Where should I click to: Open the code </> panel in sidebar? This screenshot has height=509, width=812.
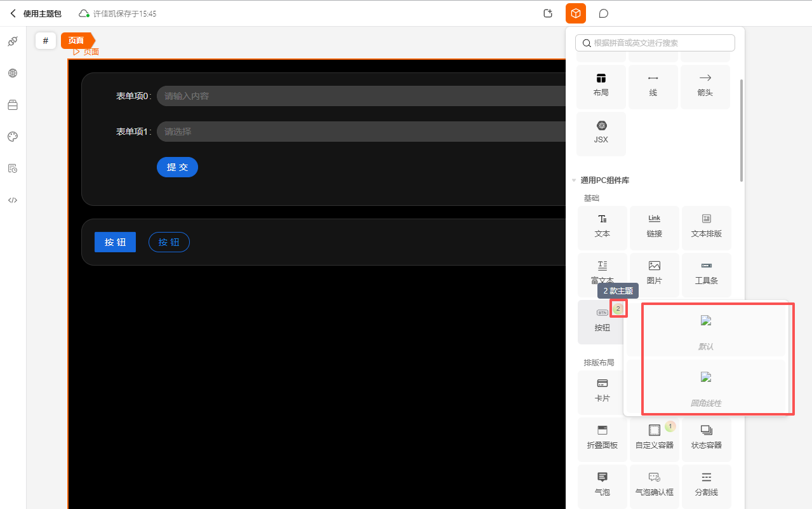coord(13,200)
